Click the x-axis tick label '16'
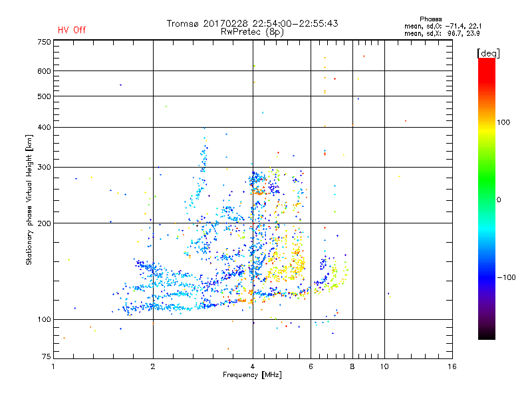 coord(452,366)
